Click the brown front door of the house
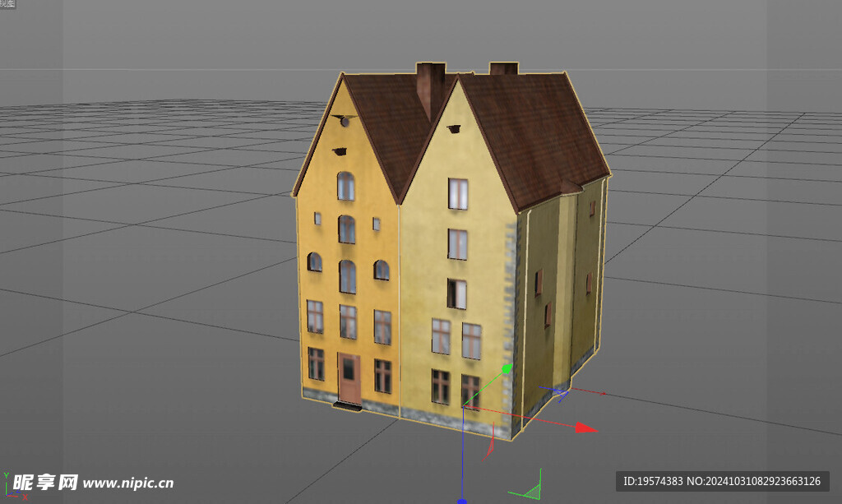The height and width of the screenshot is (504, 842). (x=349, y=378)
